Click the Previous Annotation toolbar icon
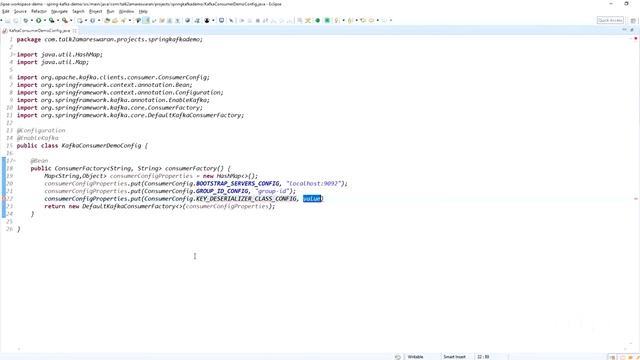This screenshot has height=360, width=640. [x=350, y=20]
